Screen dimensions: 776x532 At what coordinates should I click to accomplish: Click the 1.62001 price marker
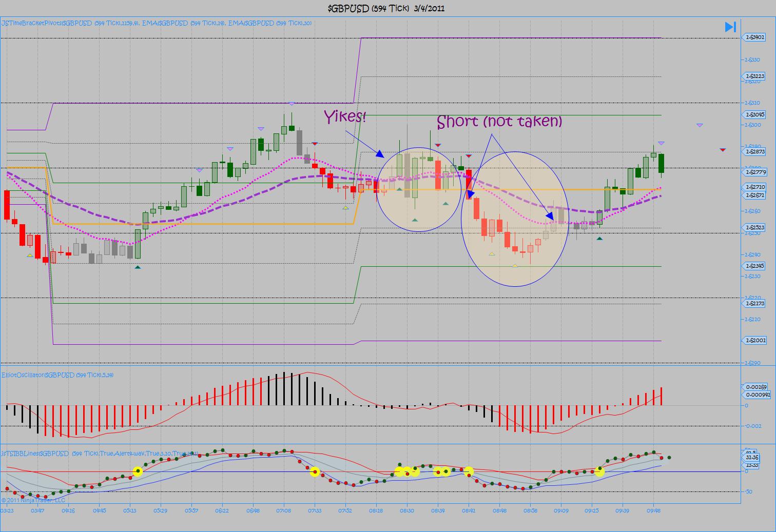(754, 340)
